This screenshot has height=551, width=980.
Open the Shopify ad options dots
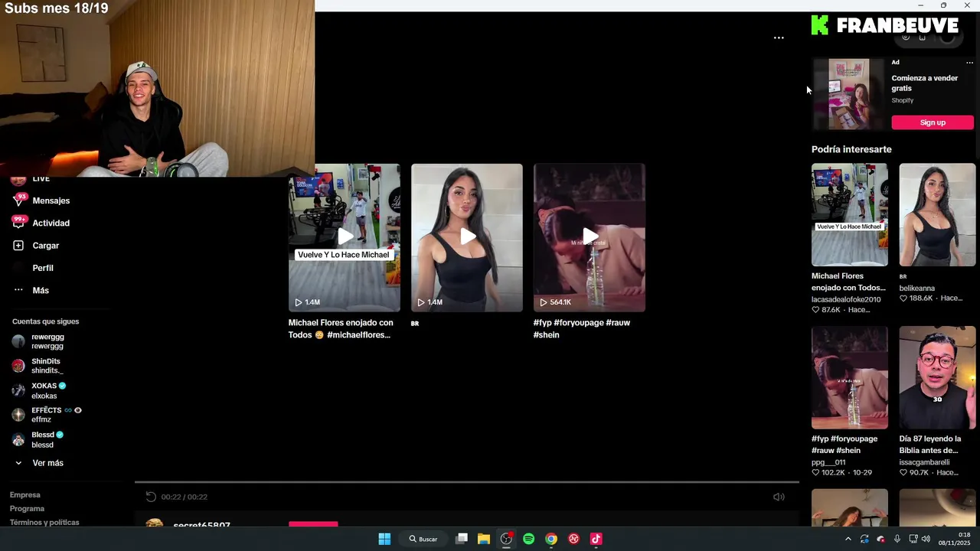pos(969,63)
